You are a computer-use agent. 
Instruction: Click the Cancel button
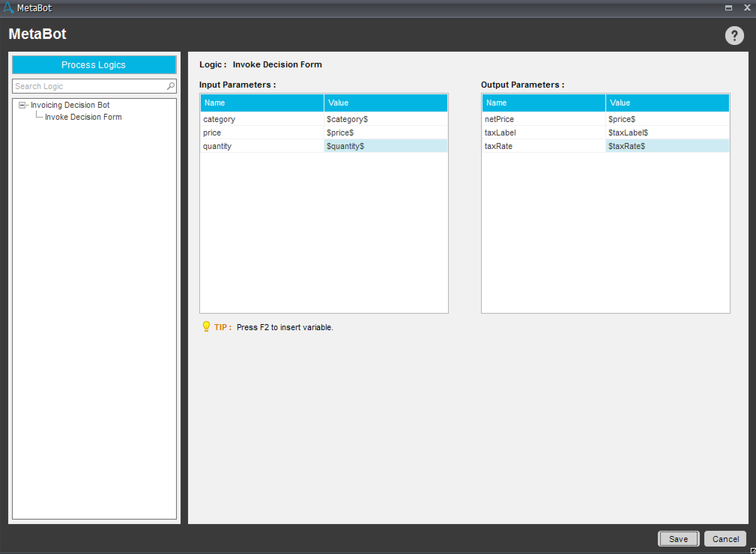coord(725,539)
